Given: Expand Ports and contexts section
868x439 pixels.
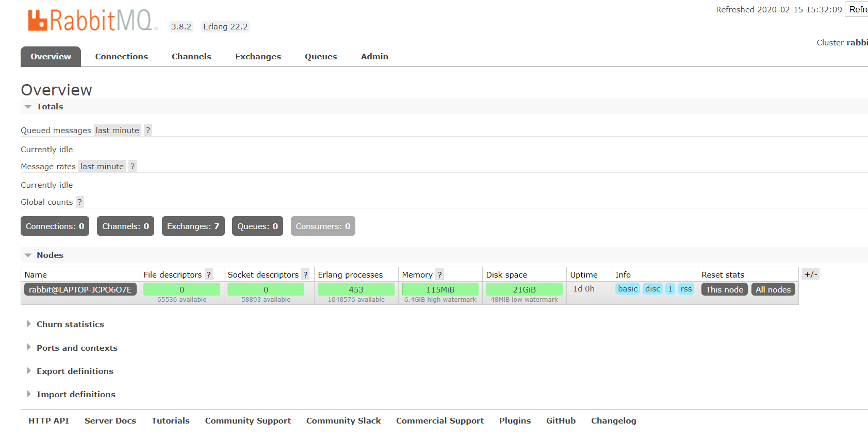Looking at the screenshot, I should 77,348.
